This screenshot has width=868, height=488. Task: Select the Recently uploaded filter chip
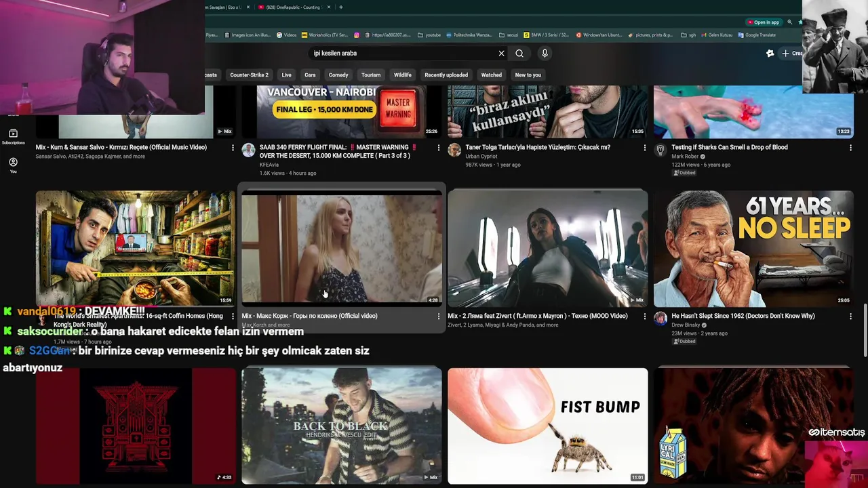[x=446, y=75]
